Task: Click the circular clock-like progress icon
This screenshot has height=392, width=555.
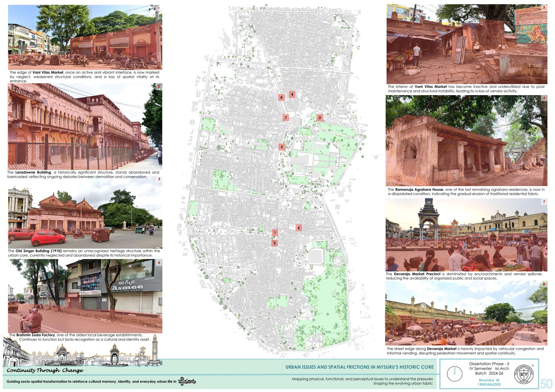Action: (455, 374)
